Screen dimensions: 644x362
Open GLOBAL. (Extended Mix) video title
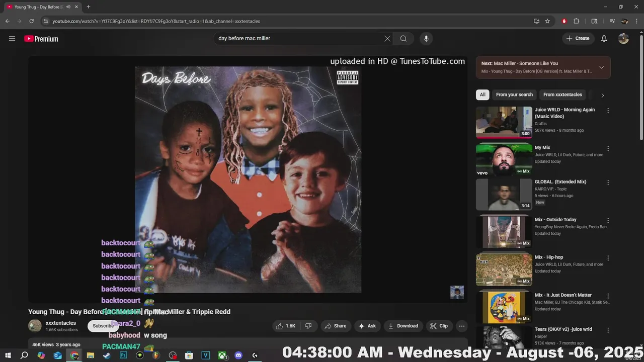(560, 182)
